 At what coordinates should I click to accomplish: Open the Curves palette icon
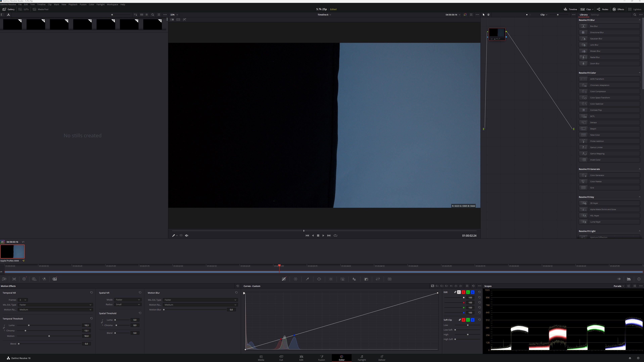284,279
